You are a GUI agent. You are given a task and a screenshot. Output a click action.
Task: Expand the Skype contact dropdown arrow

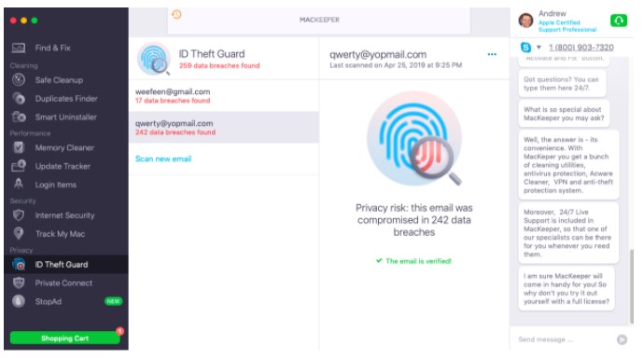pyautogui.click(x=539, y=48)
